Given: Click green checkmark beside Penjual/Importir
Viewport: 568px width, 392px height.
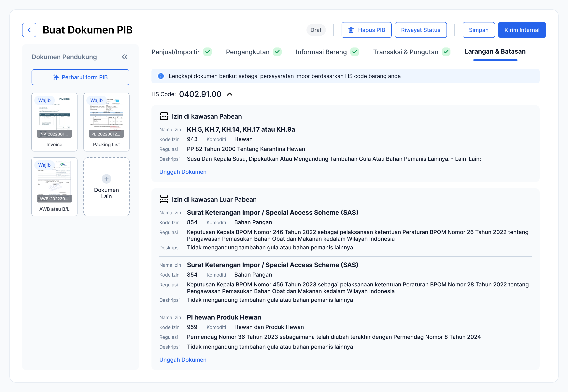Looking at the screenshot, I should tap(207, 52).
